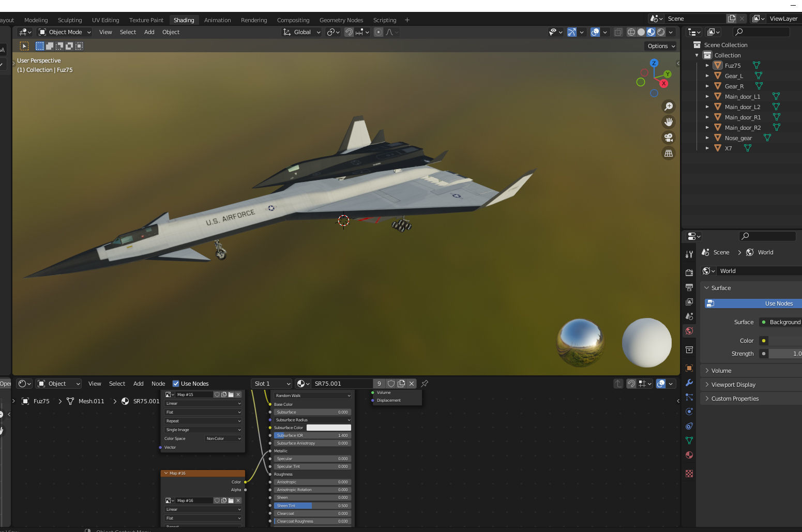Open the Physics properties tab
The height and width of the screenshot is (532, 802).
coord(689,412)
